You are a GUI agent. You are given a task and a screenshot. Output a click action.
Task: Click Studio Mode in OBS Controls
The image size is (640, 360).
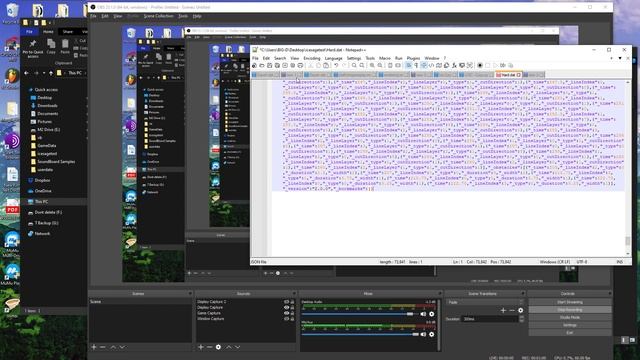(570, 318)
